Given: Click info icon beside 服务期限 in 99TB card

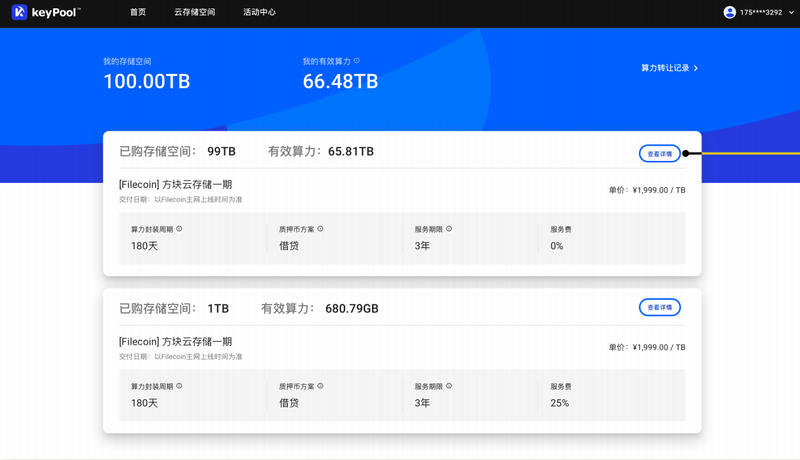Looking at the screenshot, I should (x=449, y=229).
